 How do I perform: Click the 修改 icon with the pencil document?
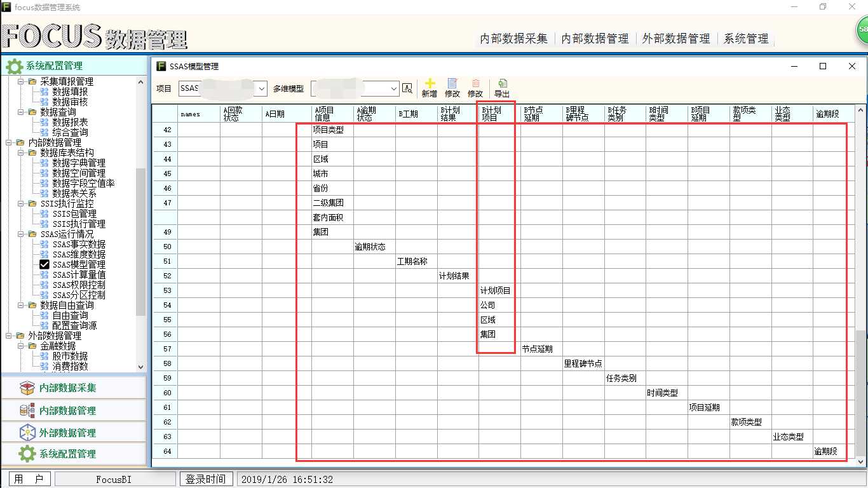pyautogui.click(x=452, y=83)
